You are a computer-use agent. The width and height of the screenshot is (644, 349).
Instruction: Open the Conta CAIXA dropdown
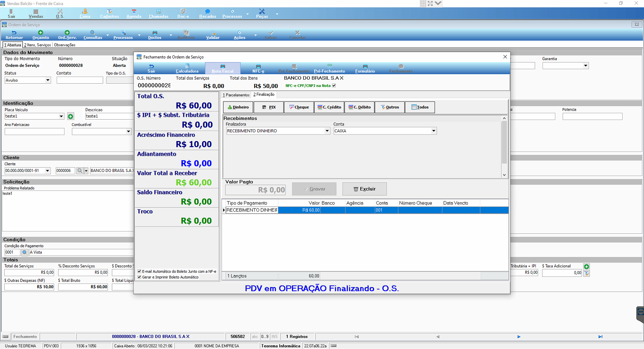click(433, 131)
